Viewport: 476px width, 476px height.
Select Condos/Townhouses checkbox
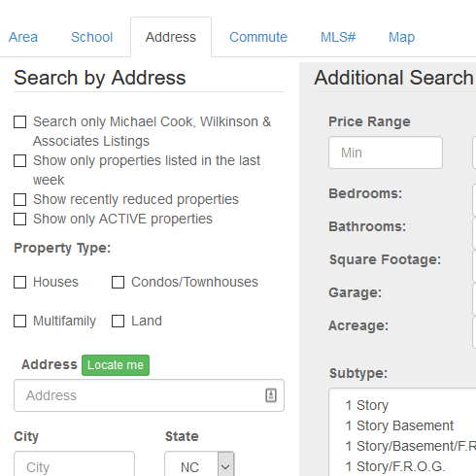[x=118, y=283]
